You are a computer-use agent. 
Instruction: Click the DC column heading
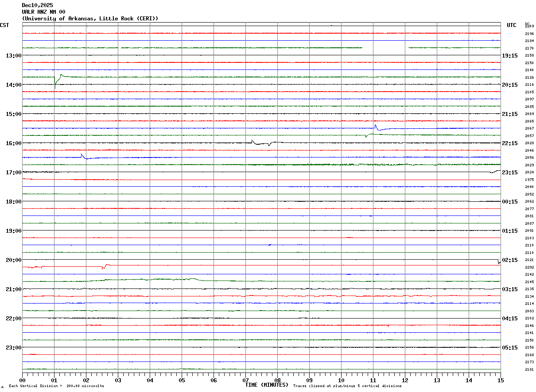click(527, 24)
